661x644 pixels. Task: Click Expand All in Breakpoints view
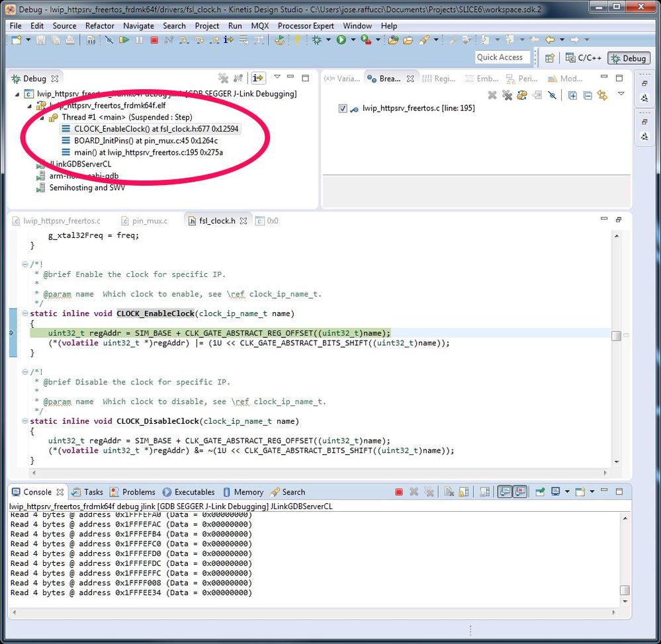coord(572,96)
